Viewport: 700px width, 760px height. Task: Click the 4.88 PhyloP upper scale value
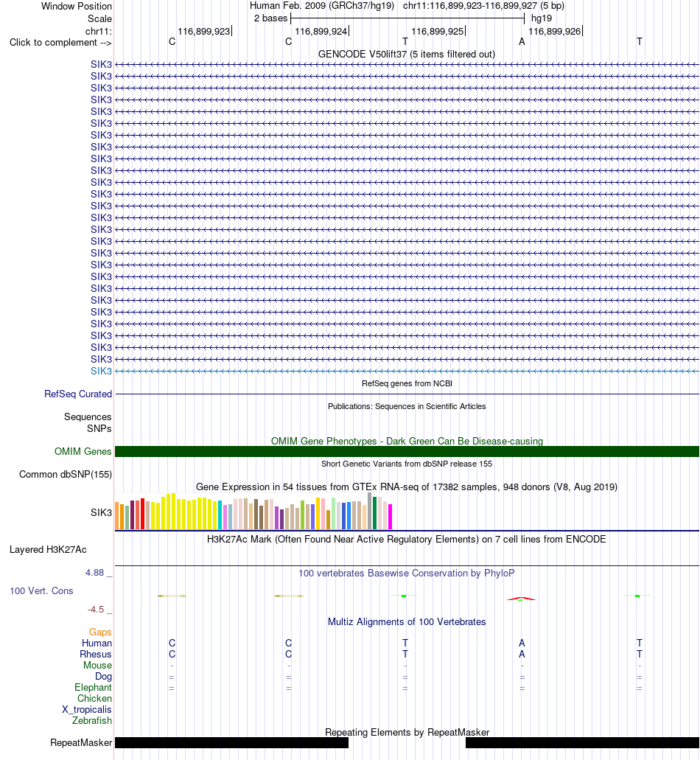95,573
